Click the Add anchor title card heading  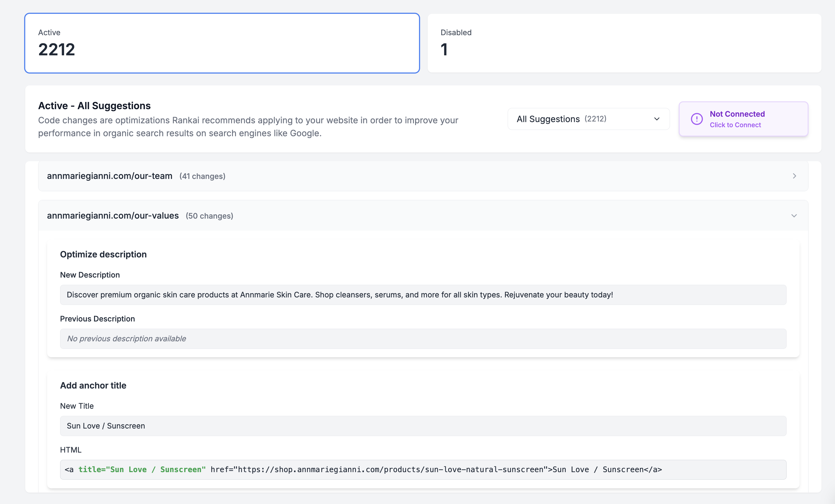pos(93,386)
